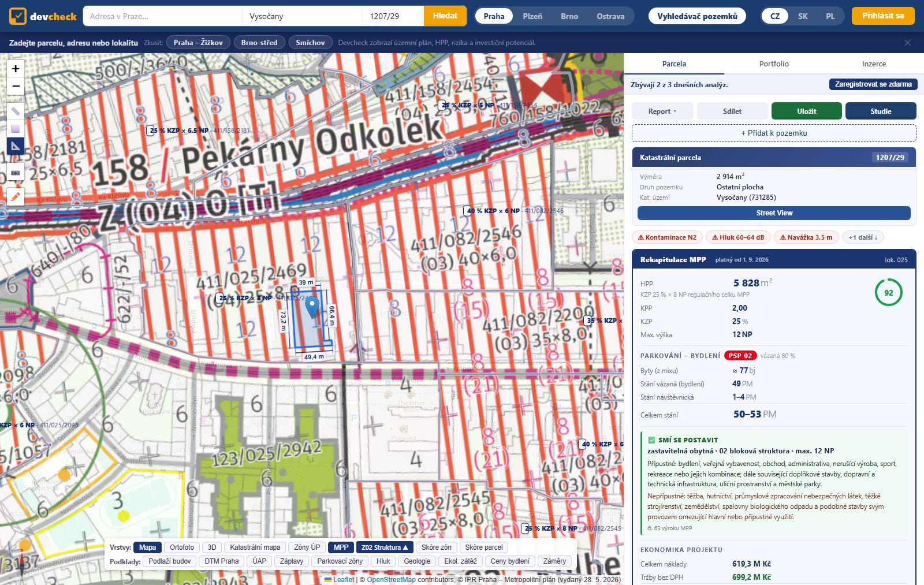Expand the '+1 další' risk tags
The image size is (924, 585).
pos(863,237)
